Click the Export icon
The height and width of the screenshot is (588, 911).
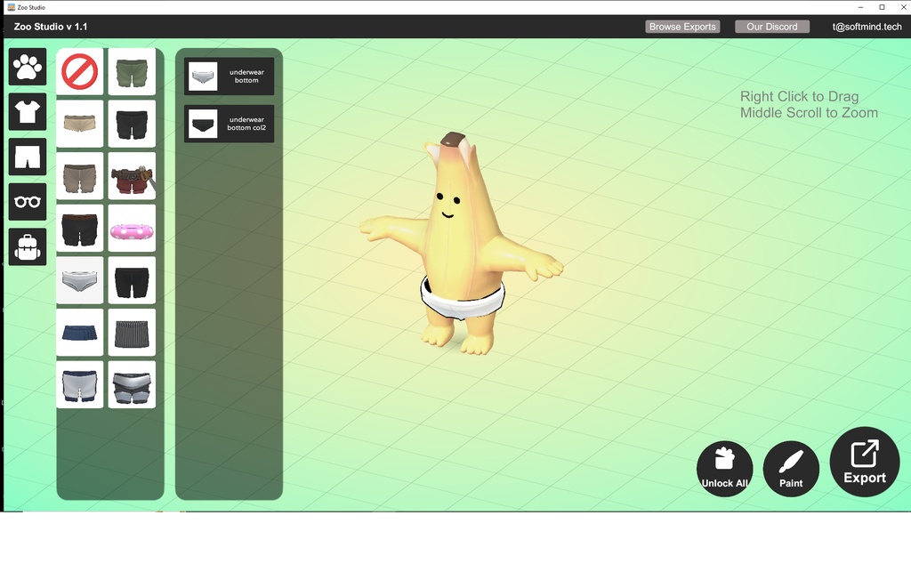863,461
